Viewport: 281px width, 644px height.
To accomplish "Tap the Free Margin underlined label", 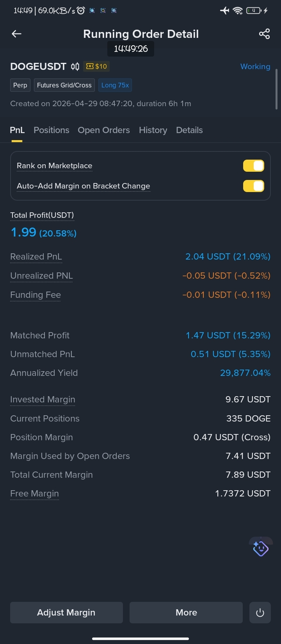I will [34, 494].
